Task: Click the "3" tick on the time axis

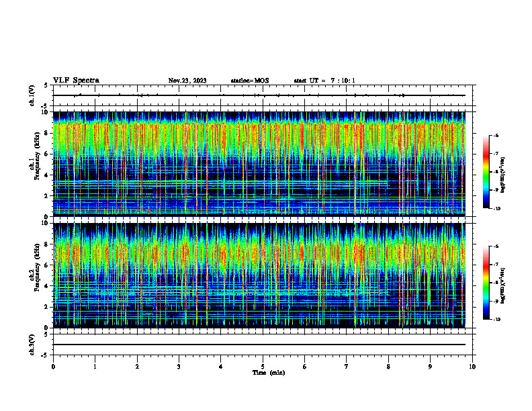Action: tap(179, 367)
